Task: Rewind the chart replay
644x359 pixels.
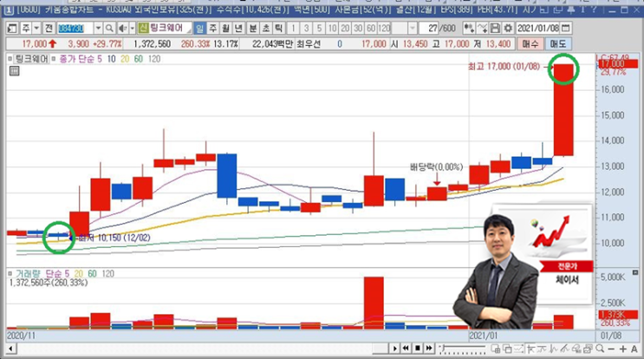Action: 406,349
